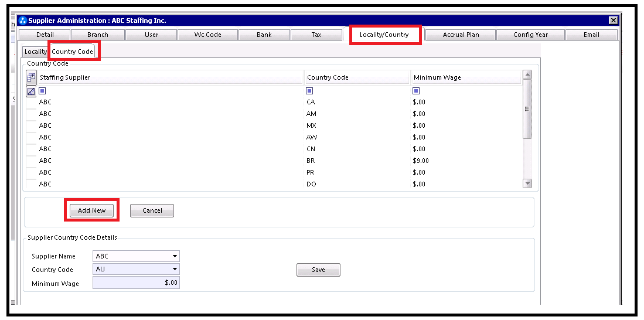Go to the Email tab
This screenshot has width=644, height=320.
click(x=591, y=35)
